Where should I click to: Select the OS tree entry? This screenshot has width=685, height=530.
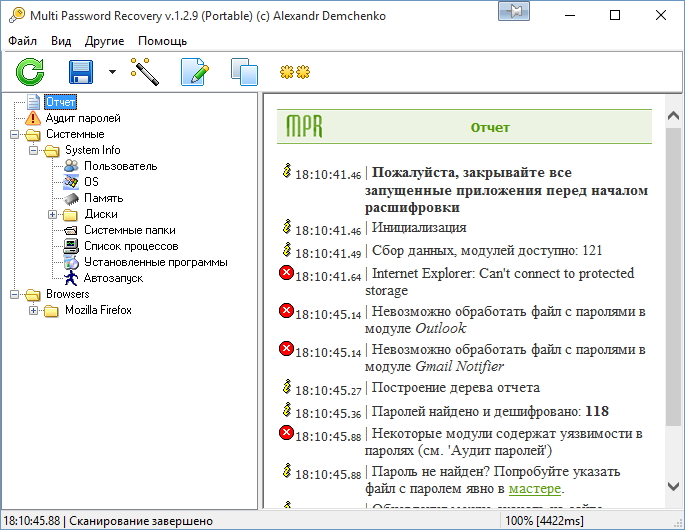pos(91,182)
